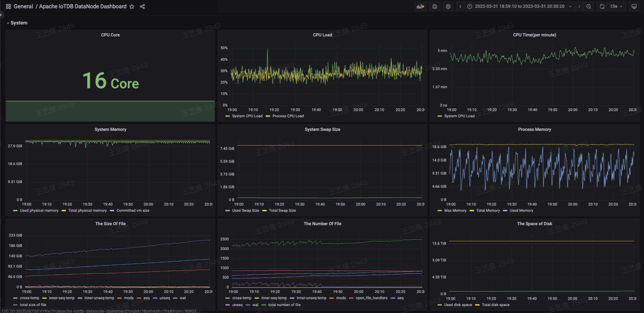Open the 15s refresh interval dropdown

616,7
